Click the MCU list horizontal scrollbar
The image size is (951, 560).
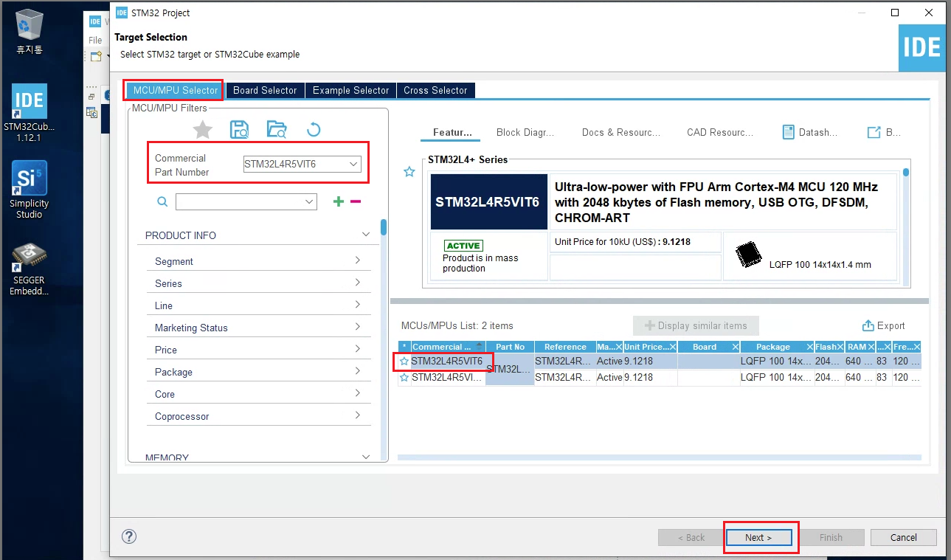(x=659, y=457)
